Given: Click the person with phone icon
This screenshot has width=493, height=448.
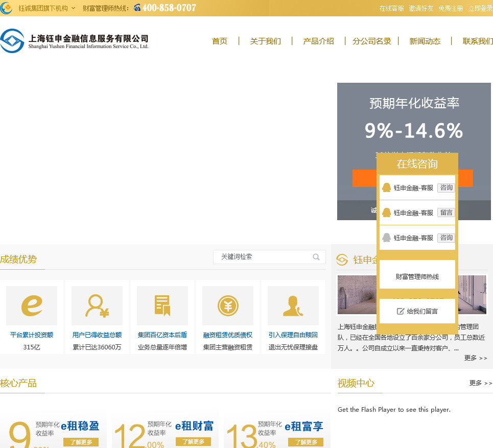Looking at the screenshot, I should pos(293,305).
